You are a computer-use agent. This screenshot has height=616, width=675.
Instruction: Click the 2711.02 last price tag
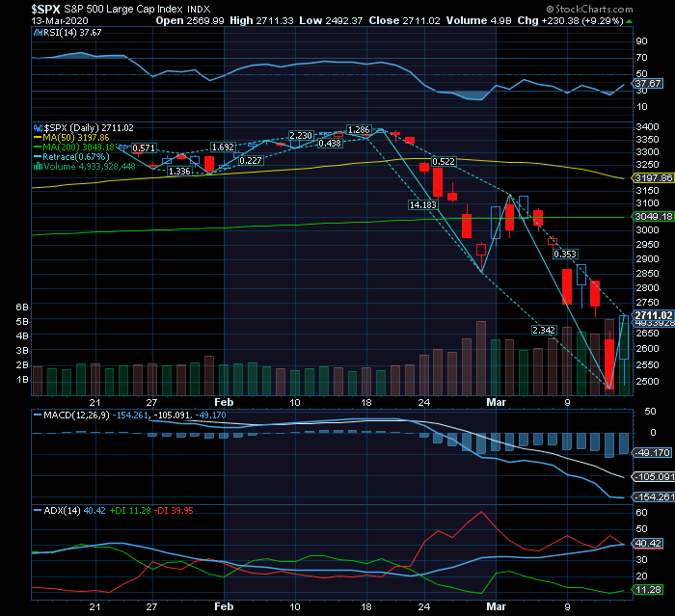tap(653, 315)
